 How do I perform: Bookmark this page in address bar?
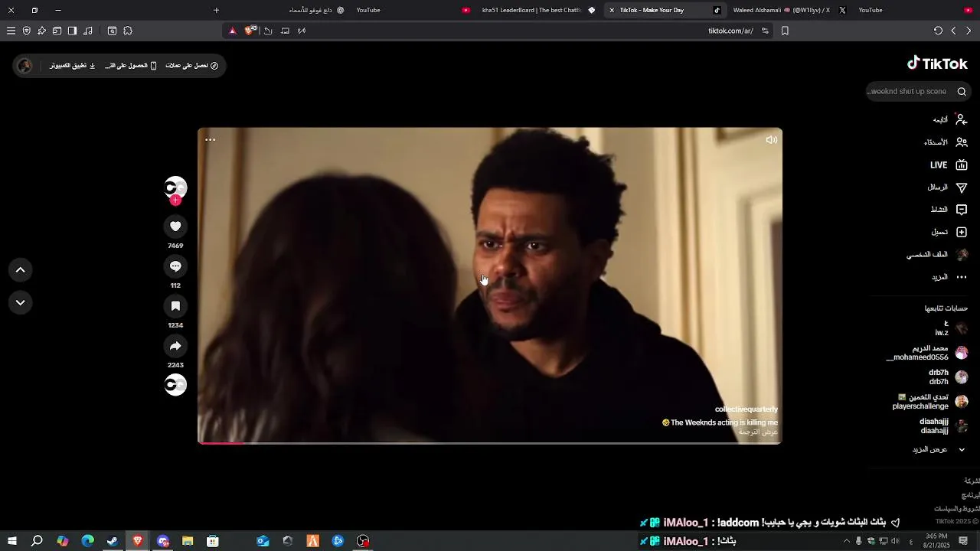click(785, 31)
